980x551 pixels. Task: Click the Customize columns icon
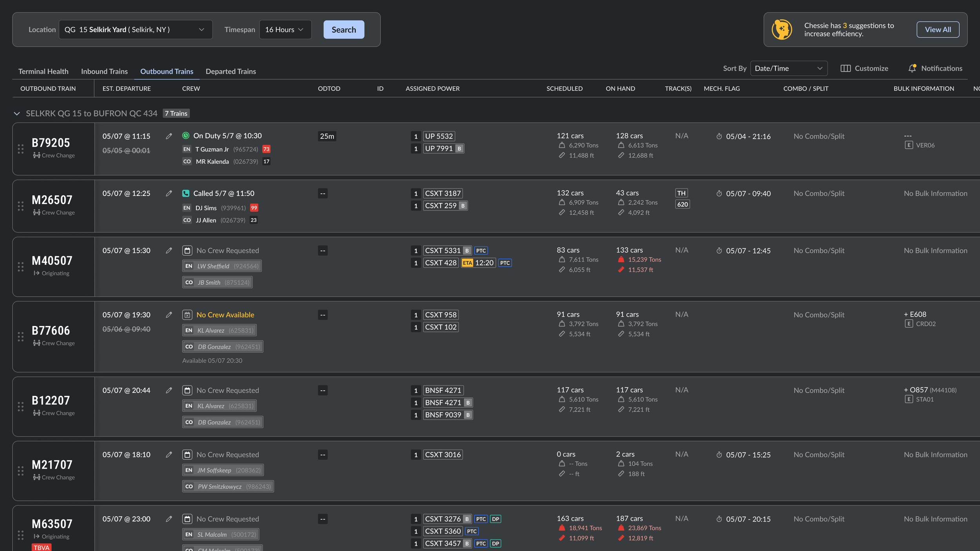pos(846,68)
